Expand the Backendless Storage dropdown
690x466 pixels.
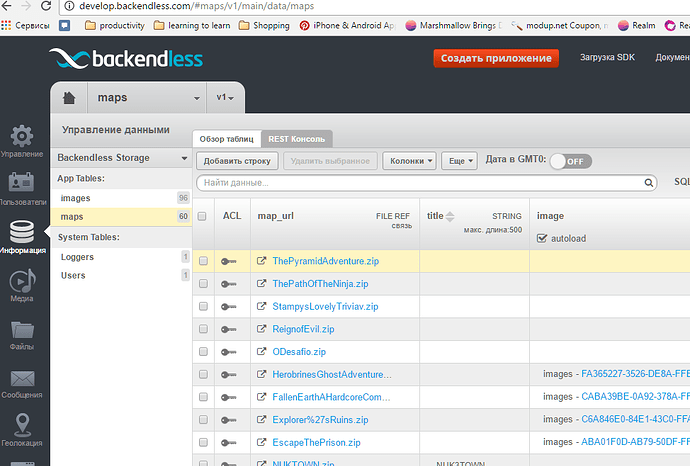point(122,158)
